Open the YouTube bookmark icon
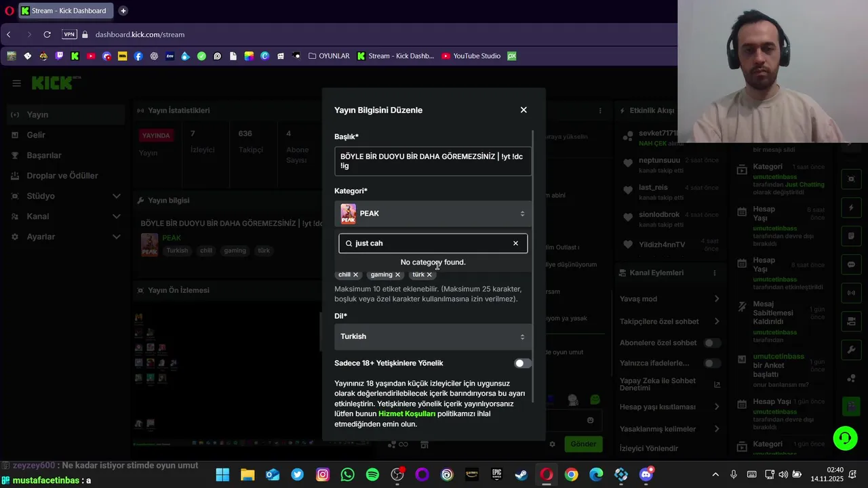 91,56
